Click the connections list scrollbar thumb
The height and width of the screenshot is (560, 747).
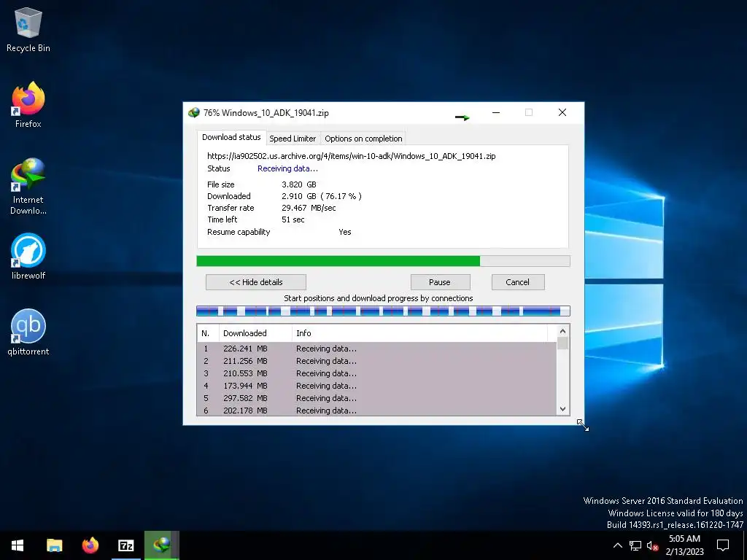pos(562,343)
